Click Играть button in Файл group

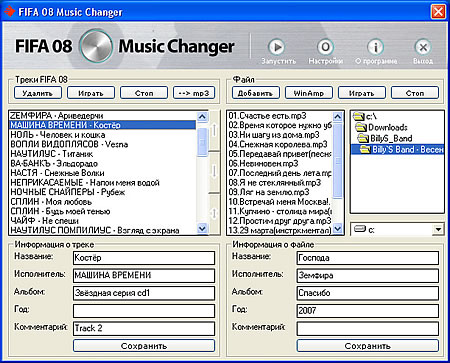pyautogui.click(x=362, y=93)
